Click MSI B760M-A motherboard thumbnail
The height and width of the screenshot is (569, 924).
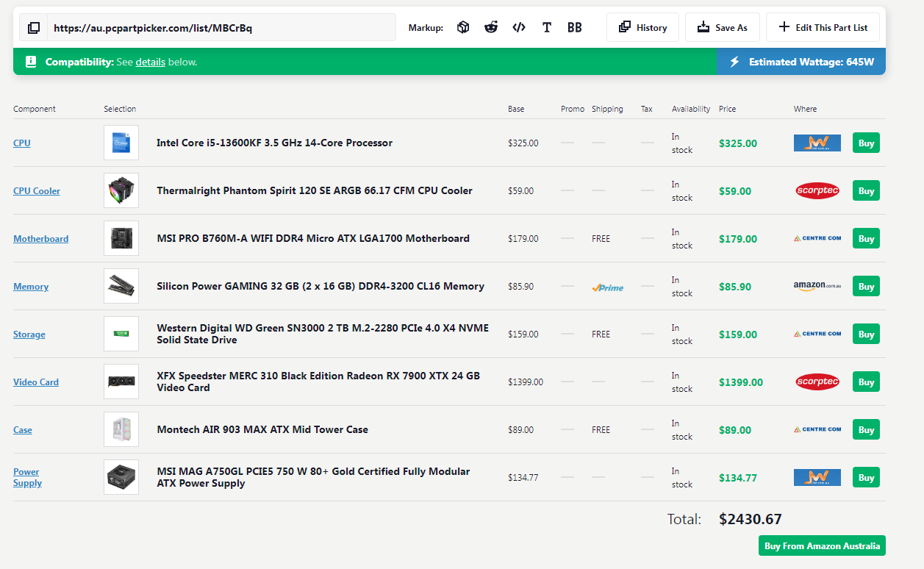coord(121,238)
